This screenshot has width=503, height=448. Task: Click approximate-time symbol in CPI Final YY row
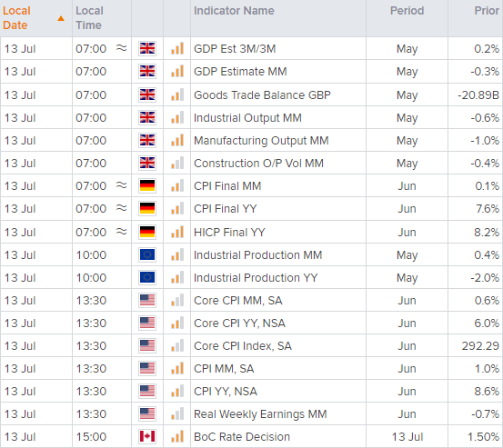121,208
